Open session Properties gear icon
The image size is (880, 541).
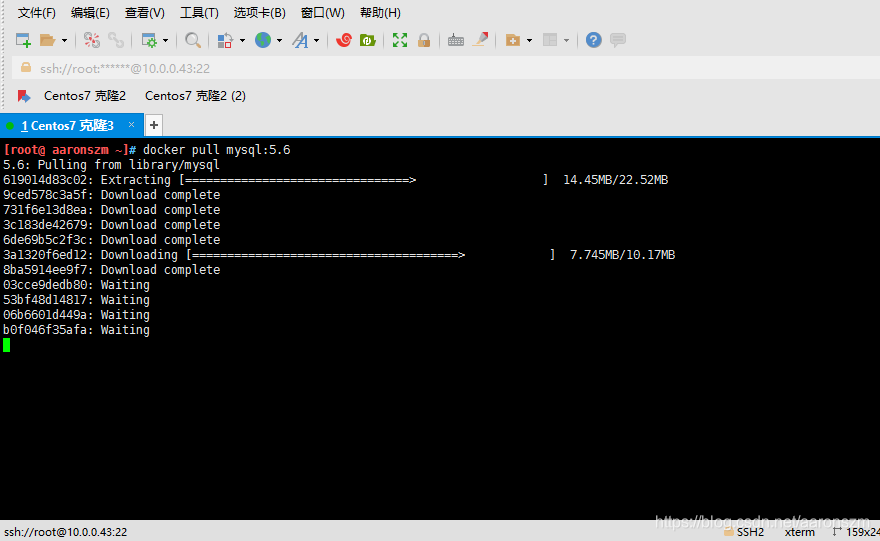149,40
